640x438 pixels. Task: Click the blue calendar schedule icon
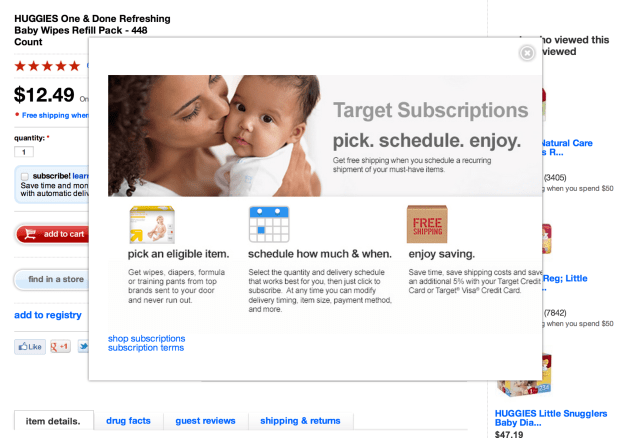(x=269, y=225)
